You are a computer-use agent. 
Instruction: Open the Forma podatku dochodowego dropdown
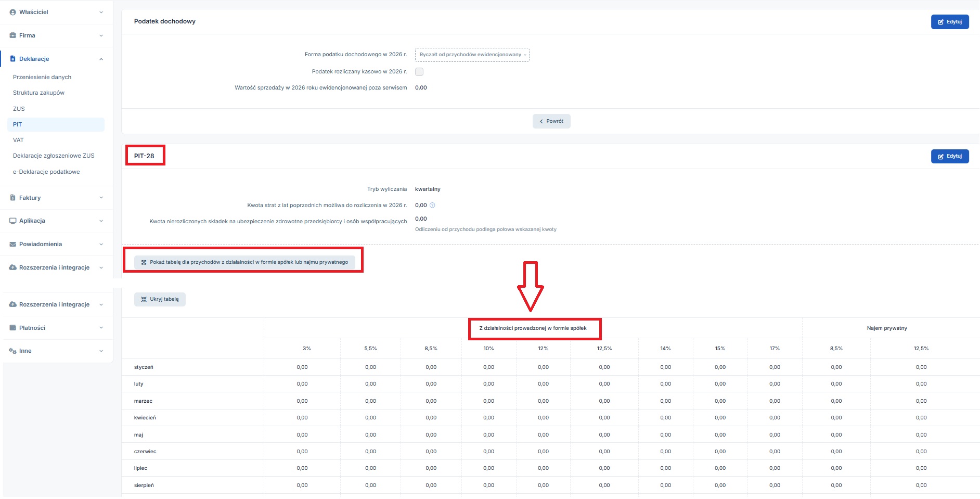472,55
